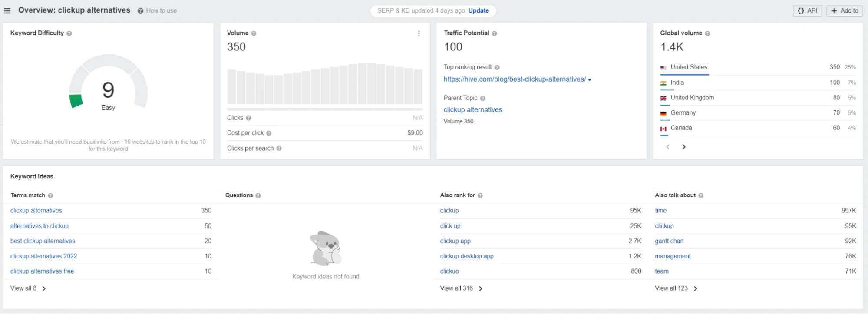Click Global volume value 1.4K
Viewport: 868px width, 314px height.
point(672,47)
